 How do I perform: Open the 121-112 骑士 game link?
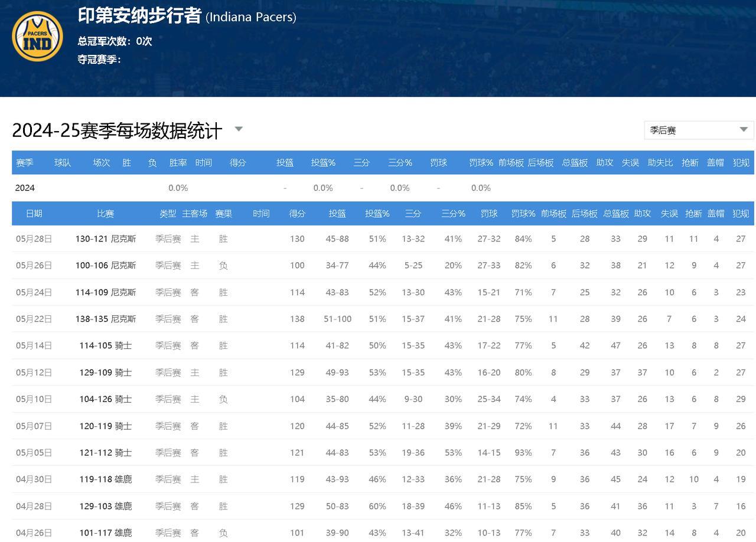pyautogui.click(x=106, y=453)
